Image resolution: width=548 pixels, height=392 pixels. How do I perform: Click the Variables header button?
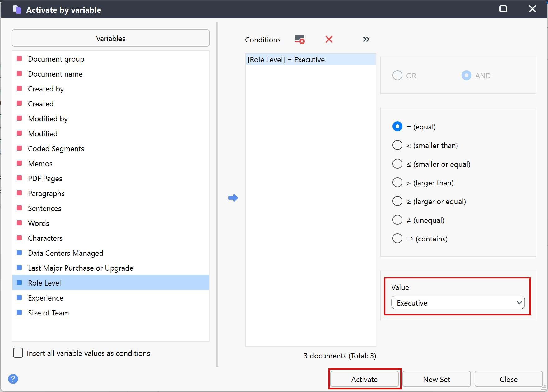111,38
